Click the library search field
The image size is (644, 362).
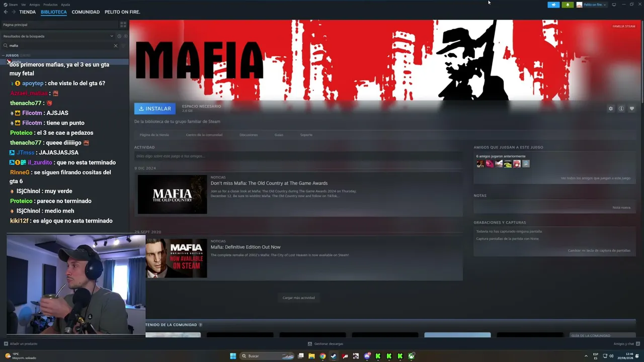60,46
